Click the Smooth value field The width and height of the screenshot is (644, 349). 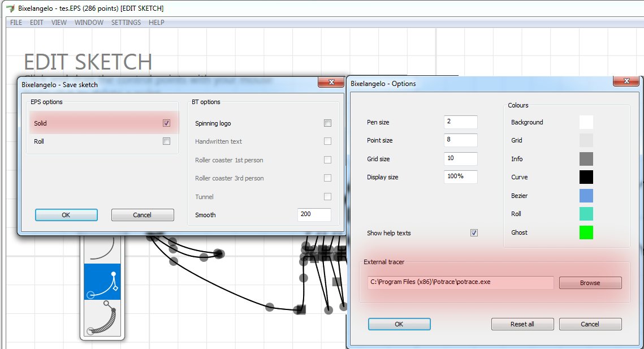(314, 215)
